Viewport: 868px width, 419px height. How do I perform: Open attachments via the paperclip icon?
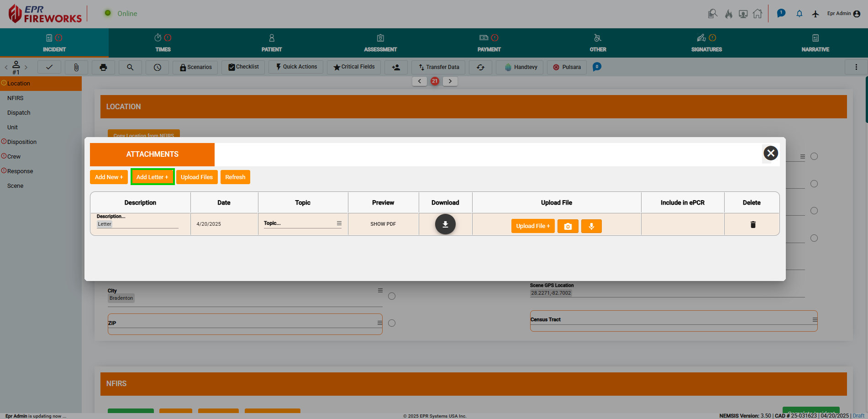pos(76,67)
